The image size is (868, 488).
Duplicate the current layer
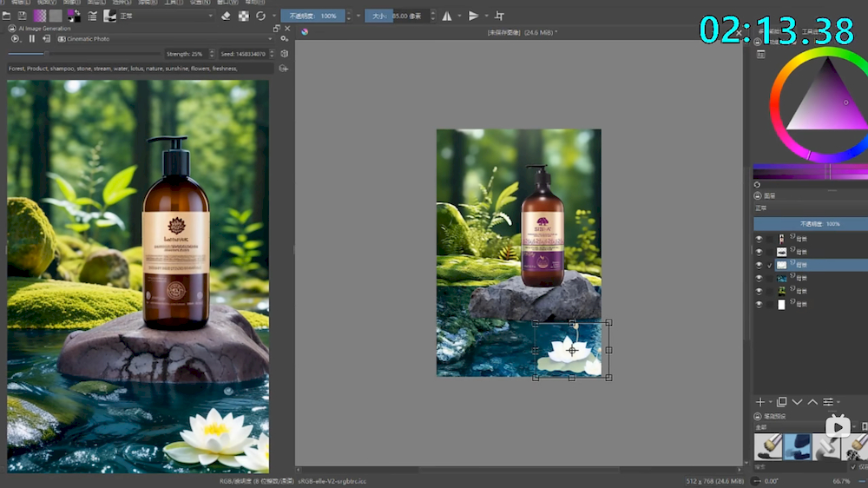tap(782, 401)
